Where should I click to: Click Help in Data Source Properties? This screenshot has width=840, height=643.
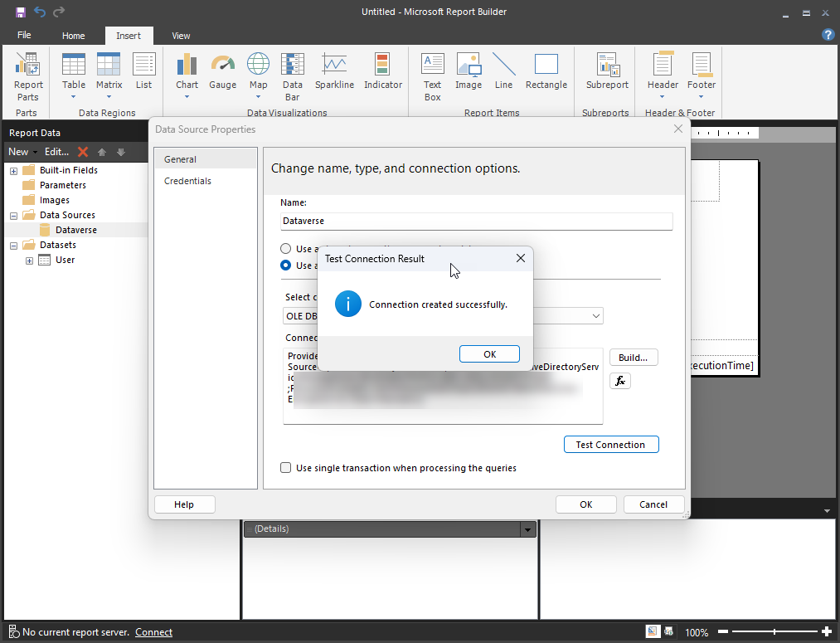(184, 504)
